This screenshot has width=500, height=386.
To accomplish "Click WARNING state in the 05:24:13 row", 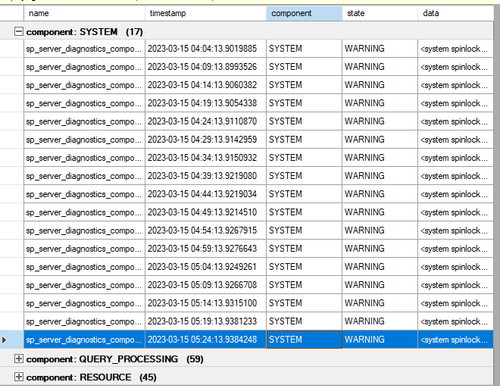I will tap(380, 340).
